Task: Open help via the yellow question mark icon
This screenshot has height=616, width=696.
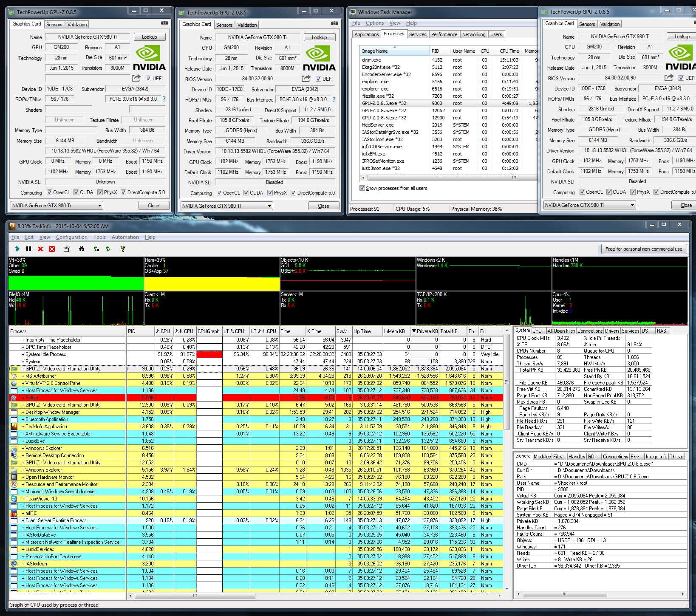Action: point(123,249)
